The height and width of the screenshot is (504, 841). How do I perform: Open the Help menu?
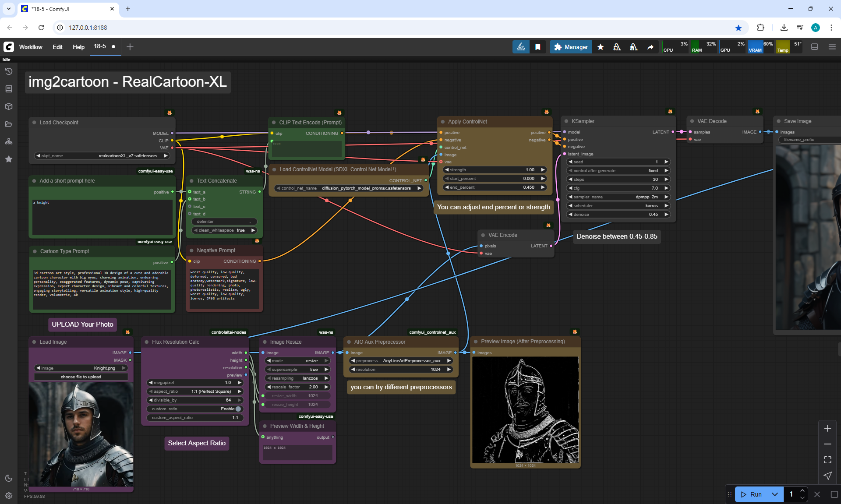pyautogui.click(x=78, y=47)
